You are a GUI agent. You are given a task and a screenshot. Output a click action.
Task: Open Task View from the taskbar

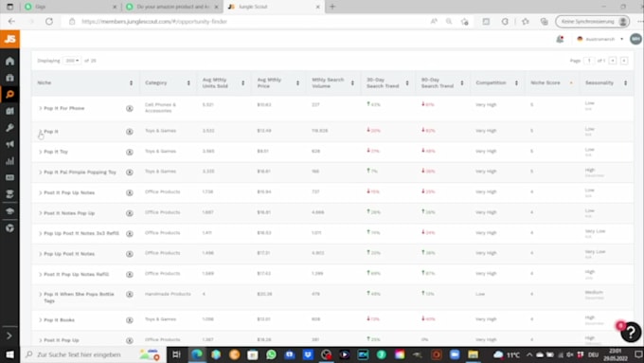(x=176, y=354)
